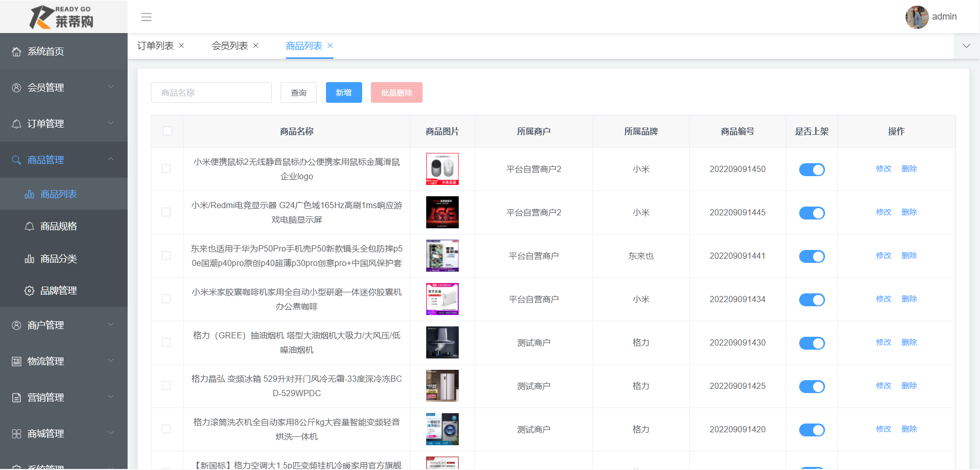The width and height of the screenshot is (980, 470).
Task: Click the admin user avatar
Action: click(x=917, y=17)
